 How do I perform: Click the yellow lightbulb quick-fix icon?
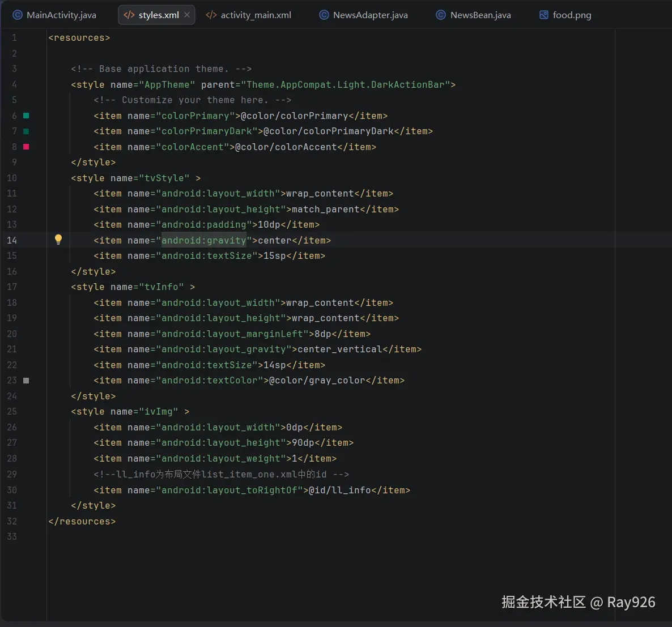[x=58, y=239]
